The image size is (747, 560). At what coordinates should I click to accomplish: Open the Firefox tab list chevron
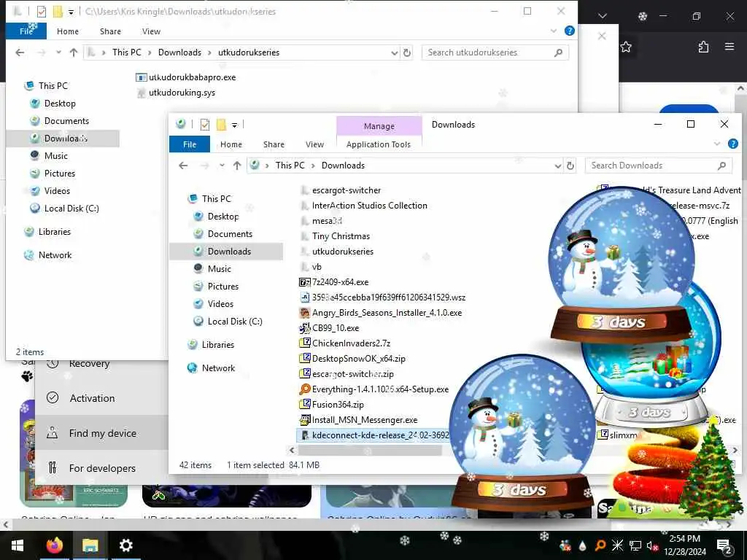[x=603, y=16]
